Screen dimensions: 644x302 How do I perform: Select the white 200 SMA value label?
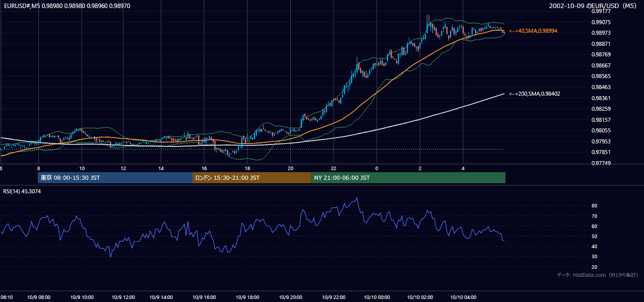tap(535, 94)
